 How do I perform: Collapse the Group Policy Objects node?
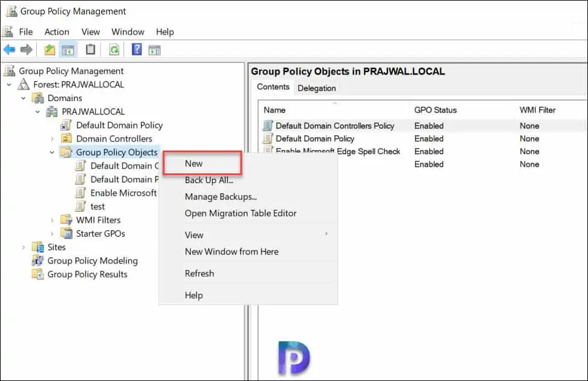coord(52,152)
